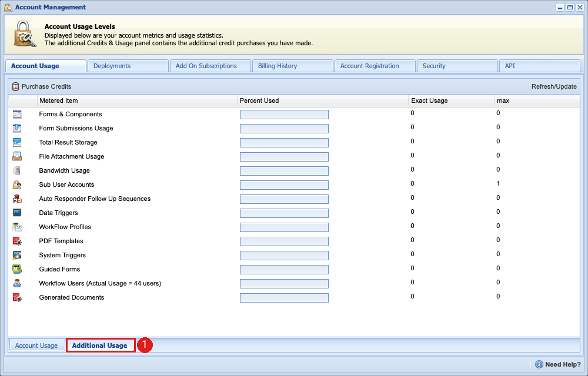588x376 pixels.
Task: Select the Total Result Storage text
Action: pos(68,142)
